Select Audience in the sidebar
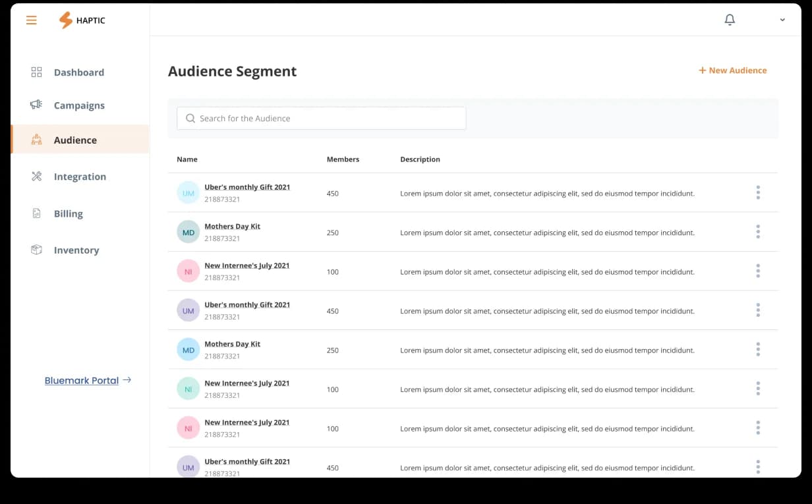Screen dimensions: 812x504 [x=80, y=140]
